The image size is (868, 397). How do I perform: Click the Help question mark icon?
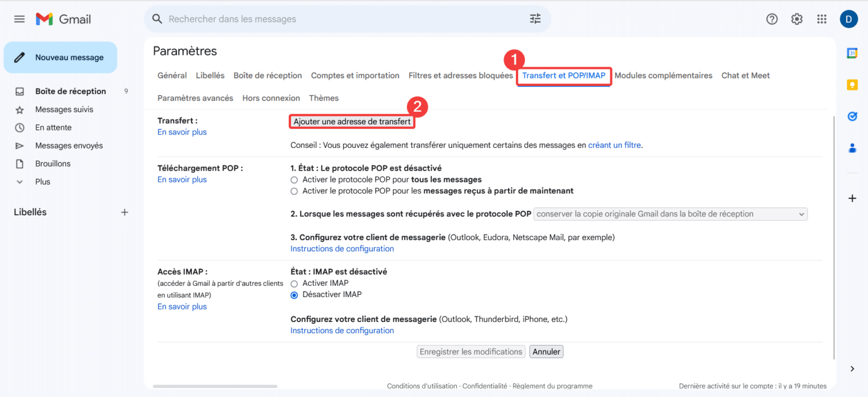pos(772,19)
